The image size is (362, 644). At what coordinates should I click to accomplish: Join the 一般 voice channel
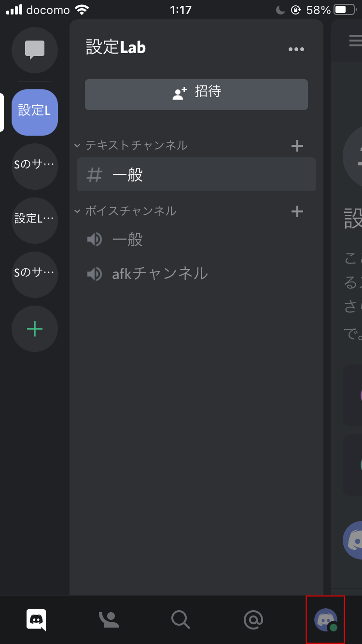coord(128,239)
